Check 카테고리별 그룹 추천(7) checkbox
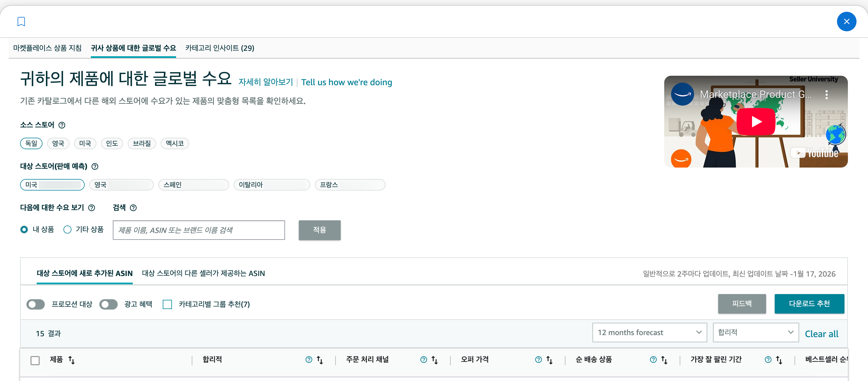 point(167,304)
